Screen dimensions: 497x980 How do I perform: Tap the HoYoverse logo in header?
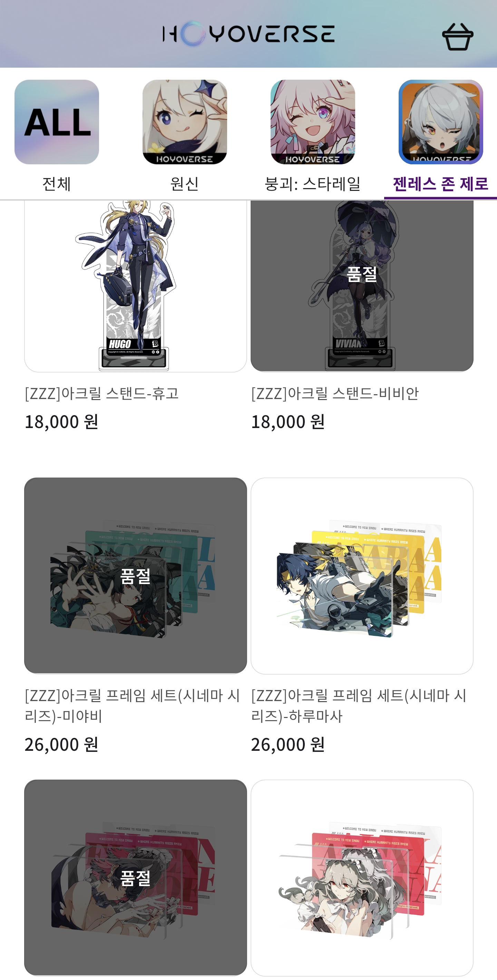[248, 34]
